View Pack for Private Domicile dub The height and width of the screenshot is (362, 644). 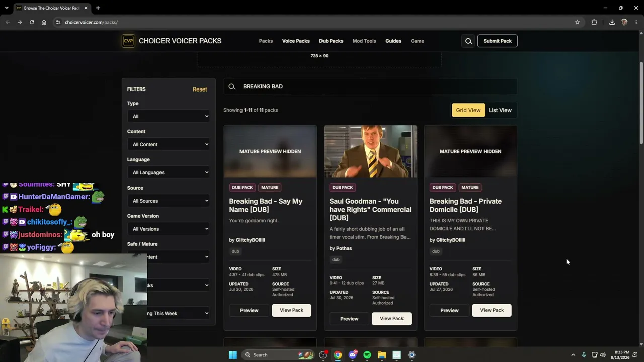(x=492, y=310)
